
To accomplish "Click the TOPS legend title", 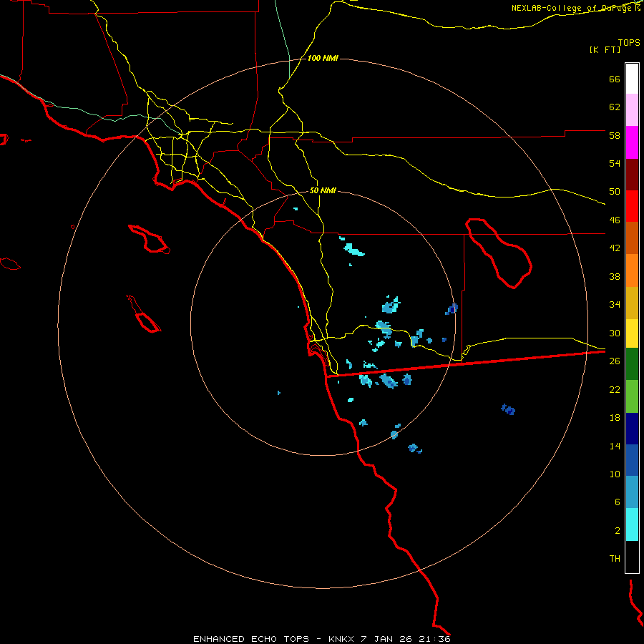I will (x=629, y=42).
